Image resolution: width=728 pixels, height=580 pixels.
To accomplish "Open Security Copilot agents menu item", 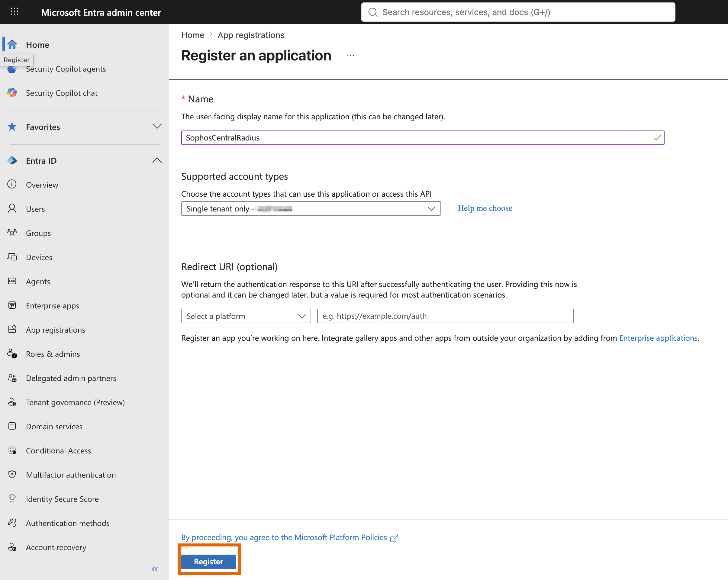I will [x=66, y=69].
